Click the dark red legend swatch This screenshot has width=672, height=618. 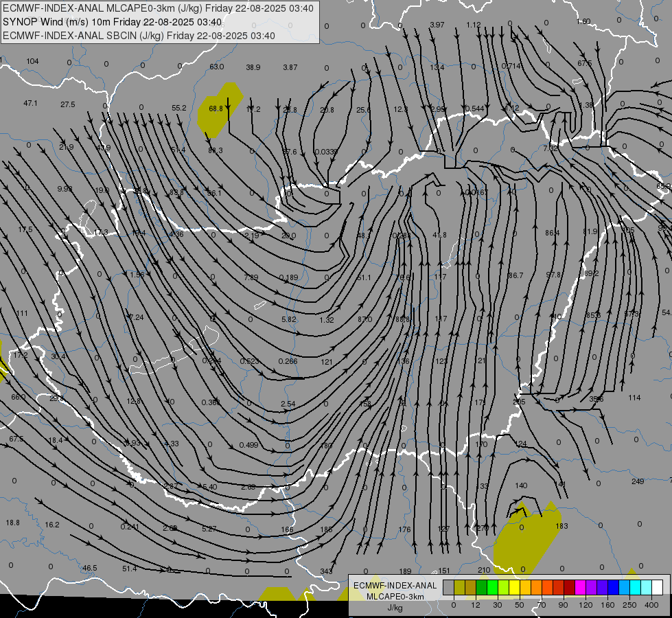(569, 587)
